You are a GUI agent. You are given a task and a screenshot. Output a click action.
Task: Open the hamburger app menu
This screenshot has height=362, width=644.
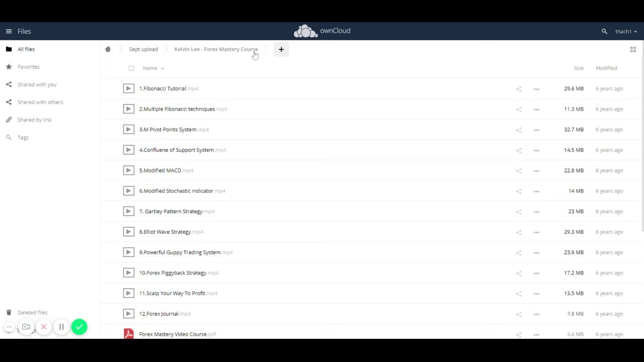coord(9,31)
